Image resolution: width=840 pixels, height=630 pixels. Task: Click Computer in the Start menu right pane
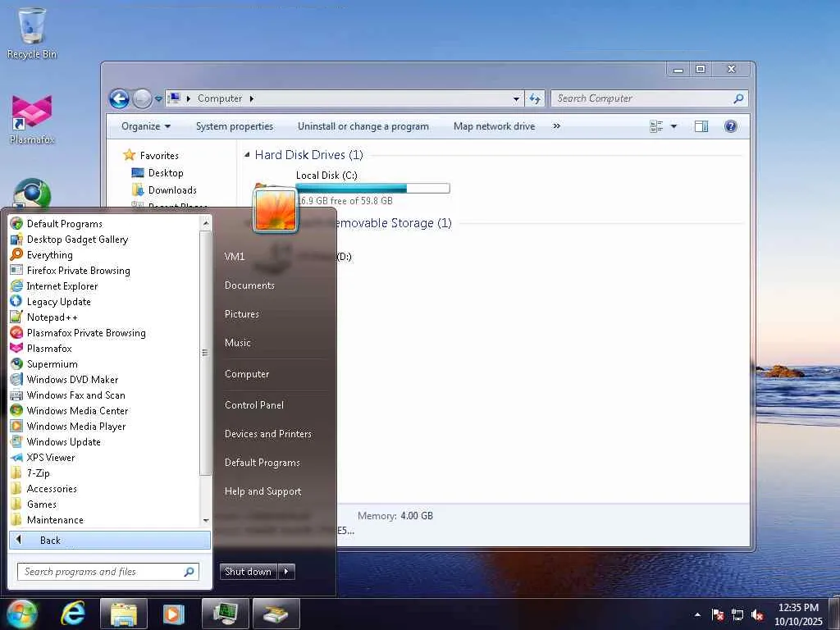click(246, 374)
